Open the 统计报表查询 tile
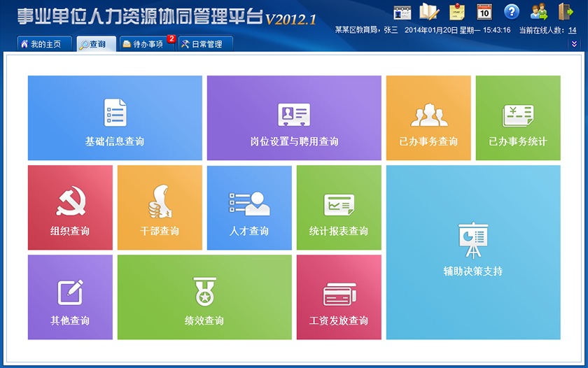The width and height of the screenshot is (588, 368). pos(339,208)
